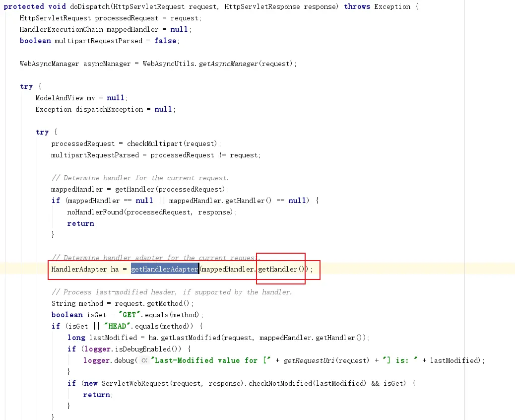515x420 pixels.
Task: Click the "GET" string literal
Action: tap(129, 315)
